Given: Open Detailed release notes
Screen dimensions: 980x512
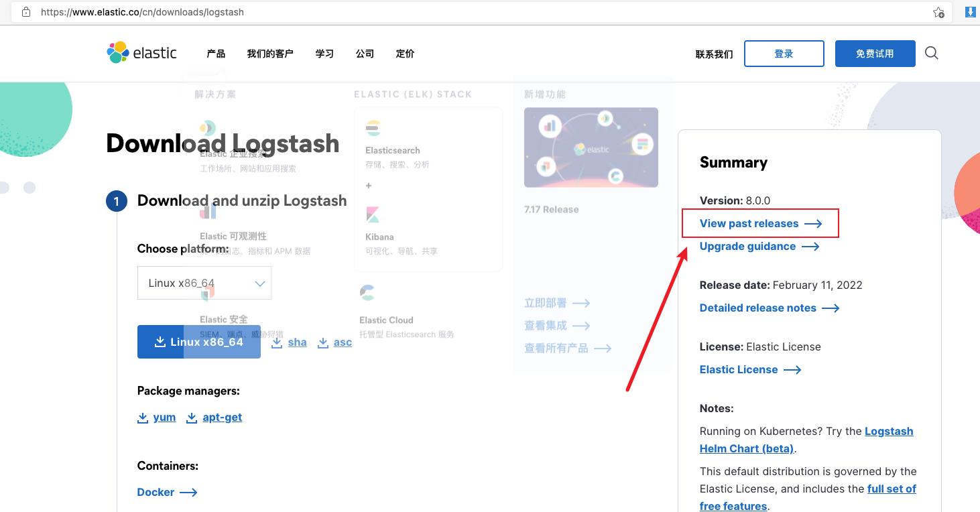Looking at the screenshot, I should coord(770,308).
